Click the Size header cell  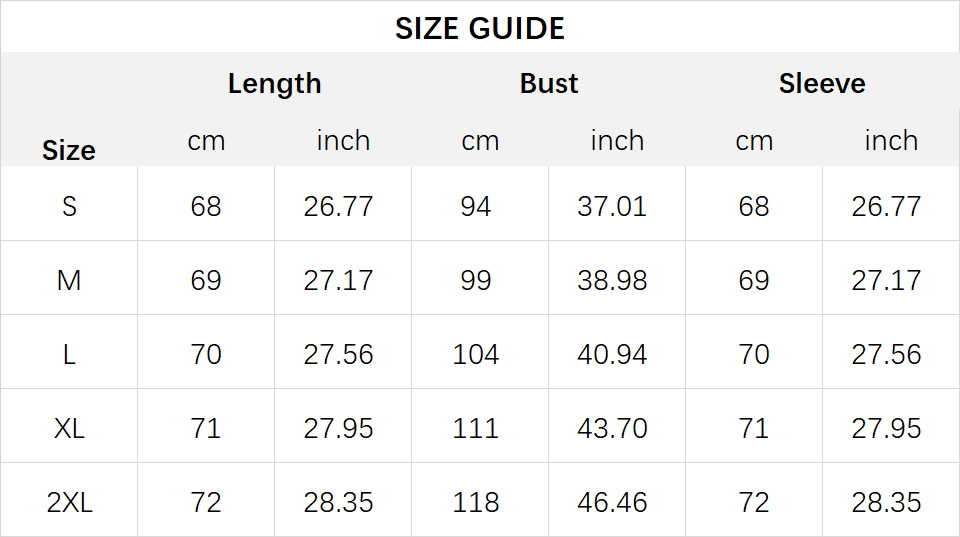(69, 151)
